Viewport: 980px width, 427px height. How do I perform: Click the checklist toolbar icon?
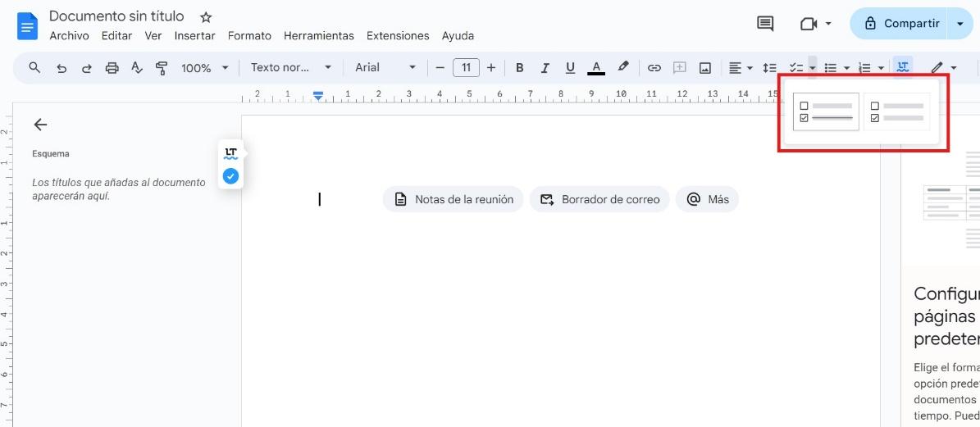point(796,67)
